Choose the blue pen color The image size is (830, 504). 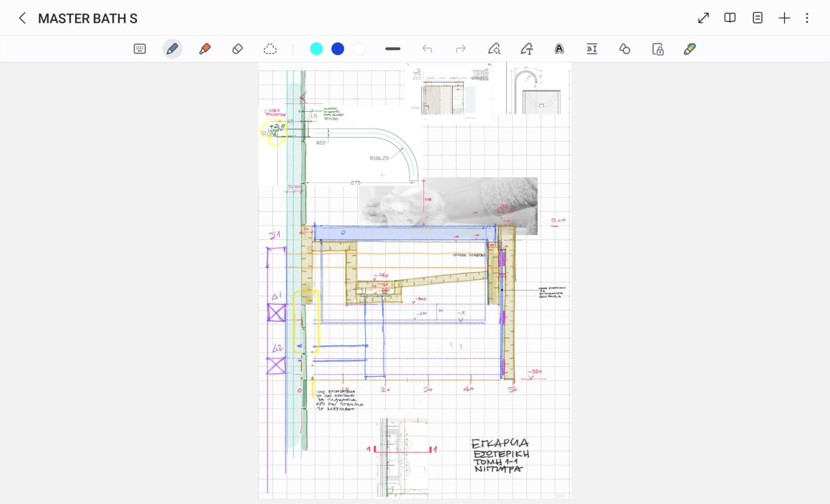(x=338, y=49)
